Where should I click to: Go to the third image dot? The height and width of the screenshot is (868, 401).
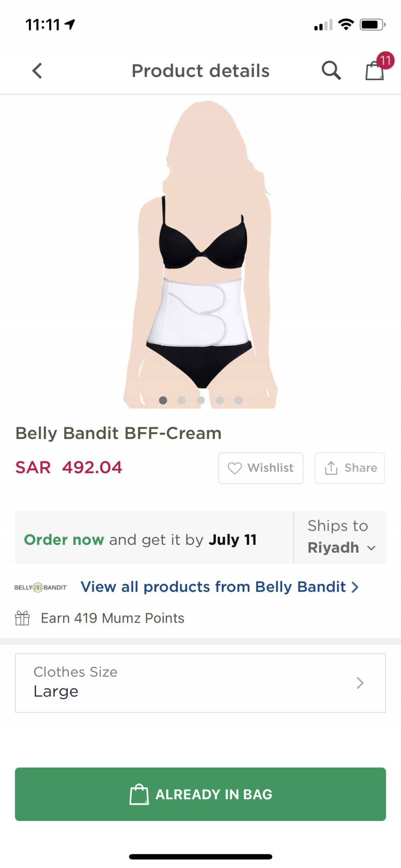tap(201, 400)
